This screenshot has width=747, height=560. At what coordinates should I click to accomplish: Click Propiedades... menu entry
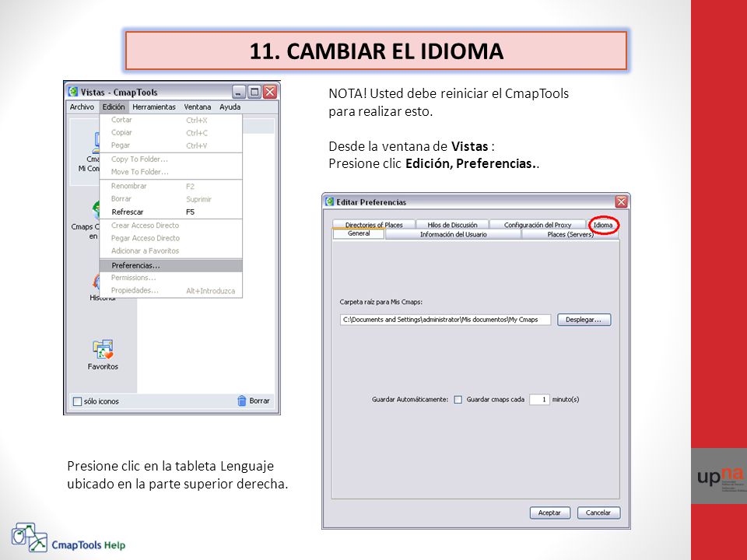(x=171, y=290)
